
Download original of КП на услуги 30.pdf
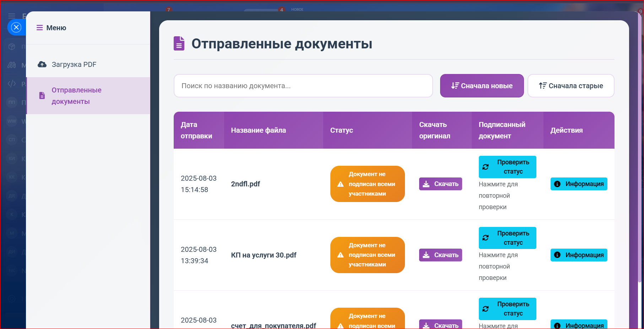[x=440, y=255]
